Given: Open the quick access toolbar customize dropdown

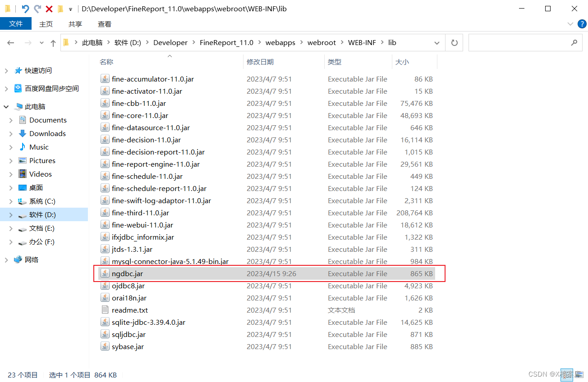Looking at the screenshot, I should click(71, 9).
